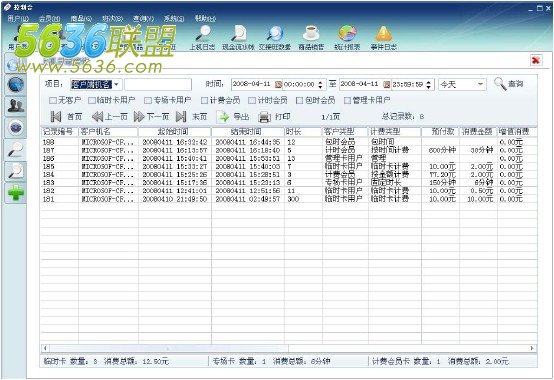The height and width of the screenshot is (380, 554).
Task: Open the 现金流水帐 toolbar icon
Action: click(239, 34)
